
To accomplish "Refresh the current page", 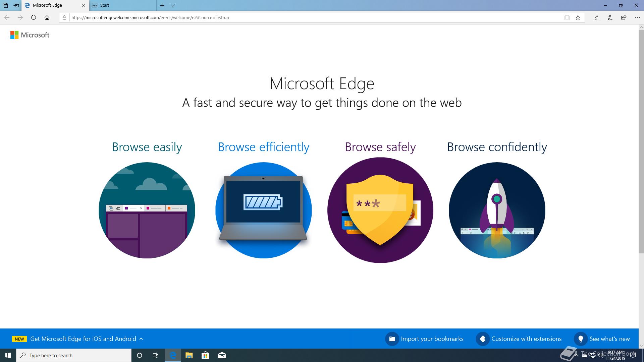I will click(x=34, y=17).
